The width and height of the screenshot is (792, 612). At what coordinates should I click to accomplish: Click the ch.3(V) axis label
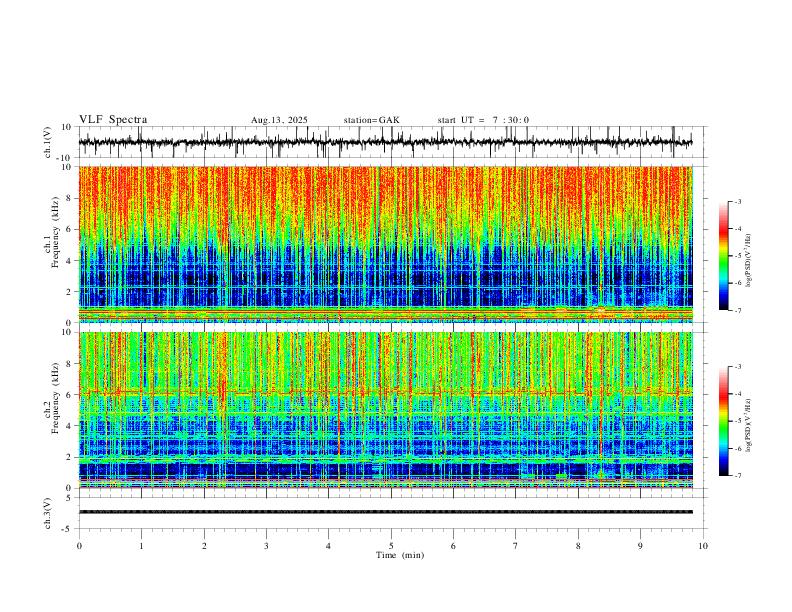click(48, 514)
